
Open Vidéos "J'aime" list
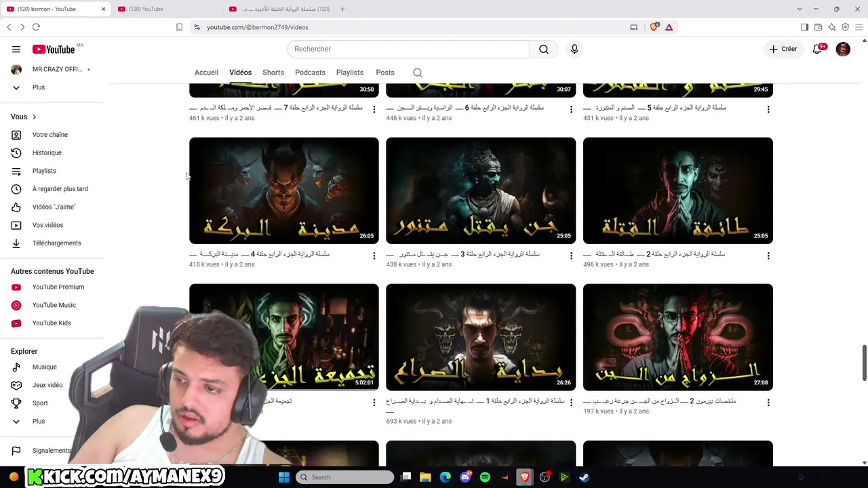(53, 207)
